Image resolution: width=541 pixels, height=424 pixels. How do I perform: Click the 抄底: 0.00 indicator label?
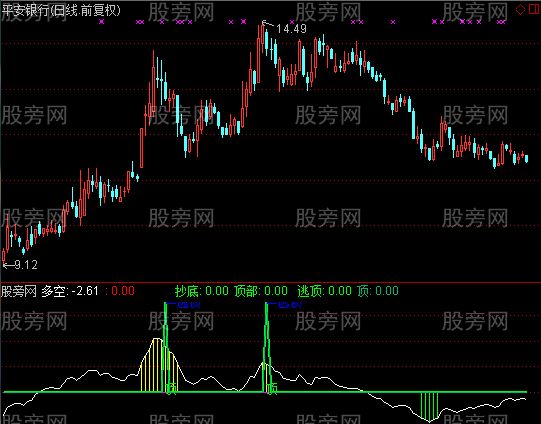[201, 291]
